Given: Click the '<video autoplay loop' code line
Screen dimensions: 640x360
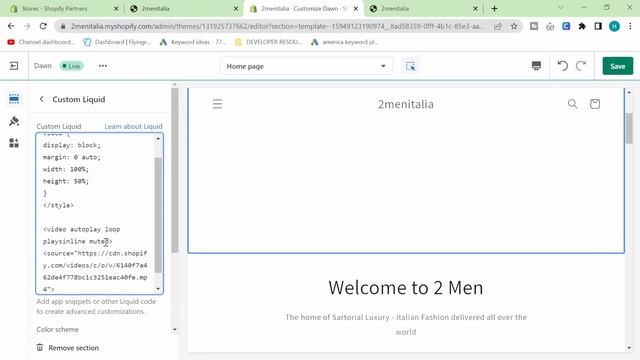Looking at the screenshot, I should (x=82, y=229).
